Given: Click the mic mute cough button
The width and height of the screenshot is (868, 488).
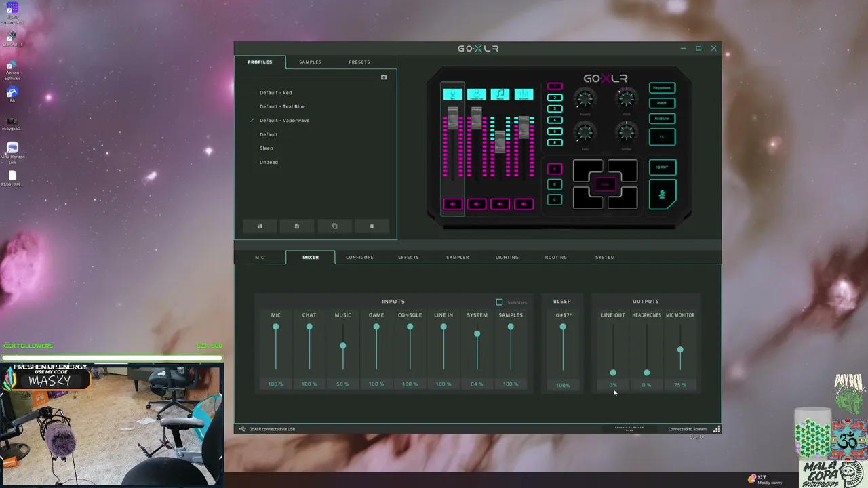Looking at the screenshot, I should click(x=663, y=195).
